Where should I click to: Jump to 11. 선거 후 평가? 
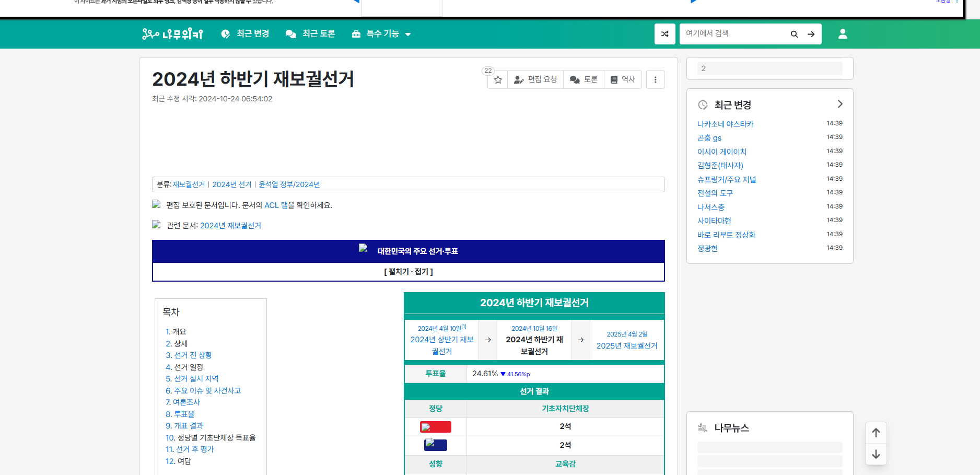coord(190,449)
